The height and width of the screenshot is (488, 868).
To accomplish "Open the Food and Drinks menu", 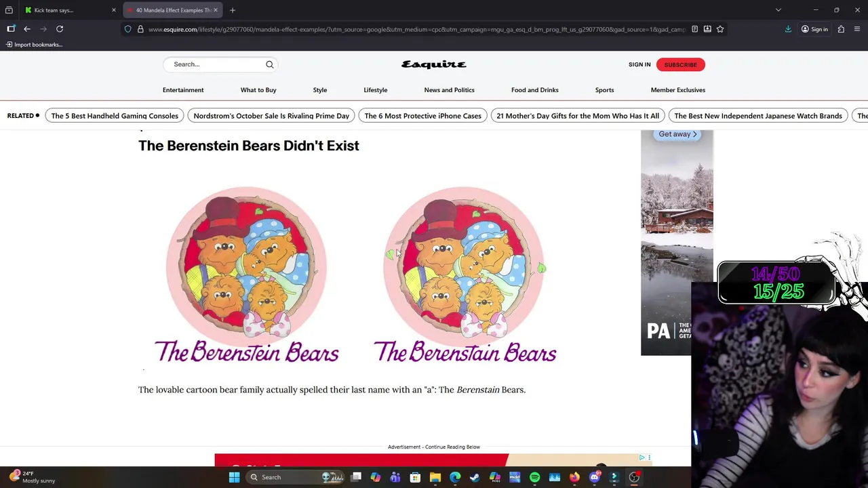I will tap(535, 90).
